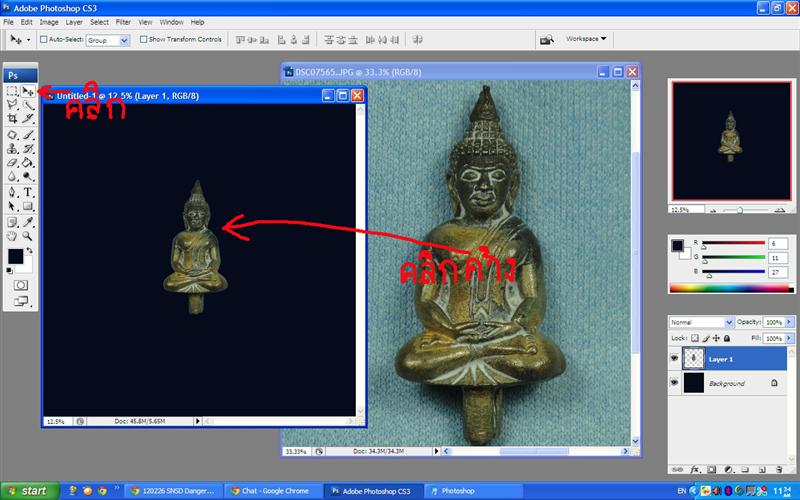800x500 pixels.
Task: Click the foreground color swatch in toolbox
Action: click(x=16, y=257)
